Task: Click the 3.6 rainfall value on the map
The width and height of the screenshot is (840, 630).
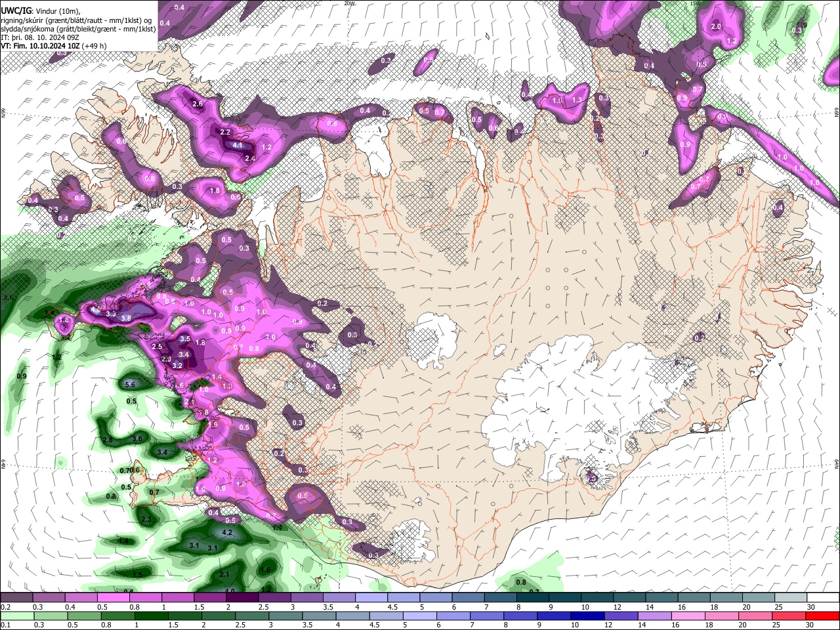Action: [137, 438]
